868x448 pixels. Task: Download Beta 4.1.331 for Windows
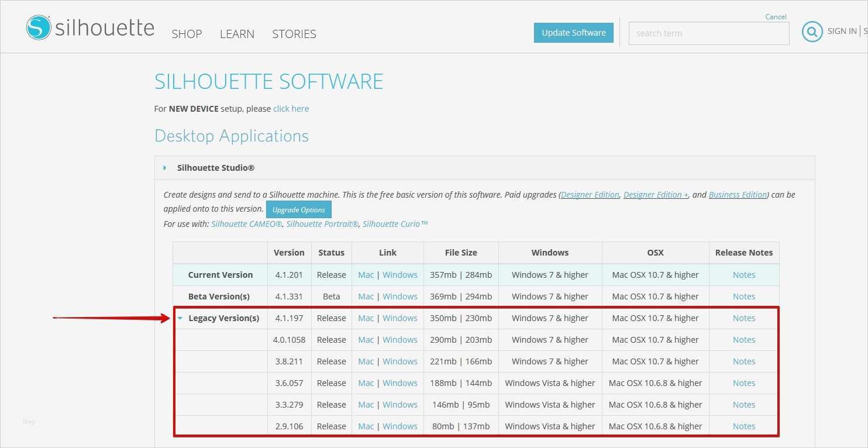pos(400,297)
